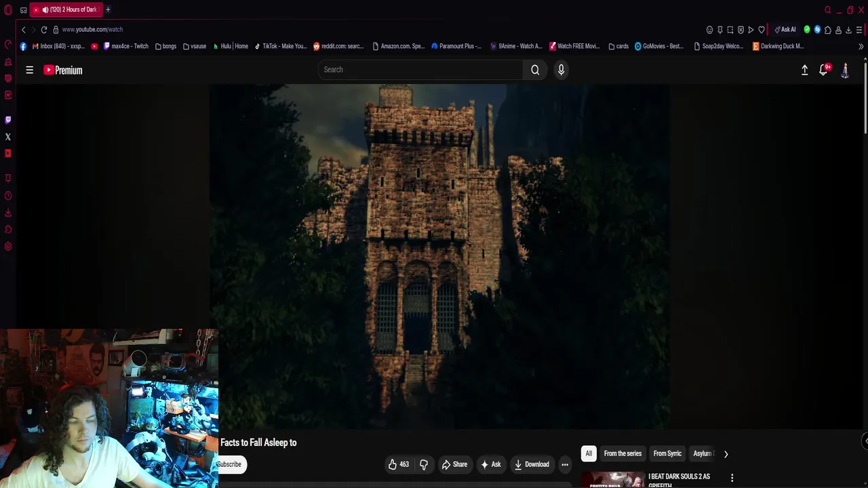The image size is (868, 488).
Task: Open Opera easy setup lines icon
Action: pyautogui.click(x=859, y=30)
